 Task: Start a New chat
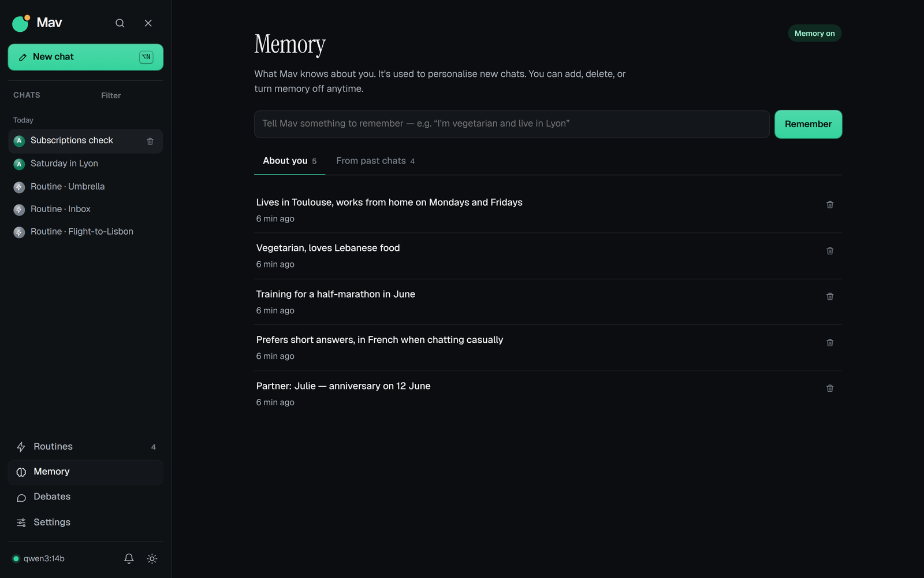(x=85, y=57)
